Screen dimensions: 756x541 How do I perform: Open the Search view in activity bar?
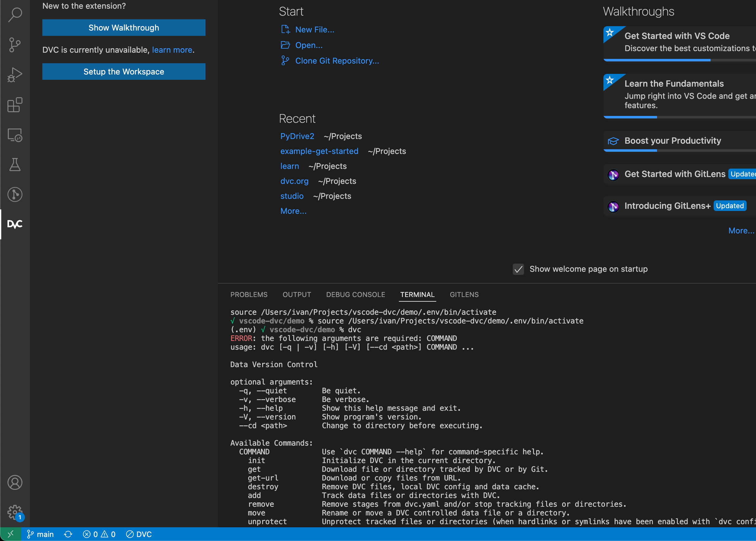(15, 15)
